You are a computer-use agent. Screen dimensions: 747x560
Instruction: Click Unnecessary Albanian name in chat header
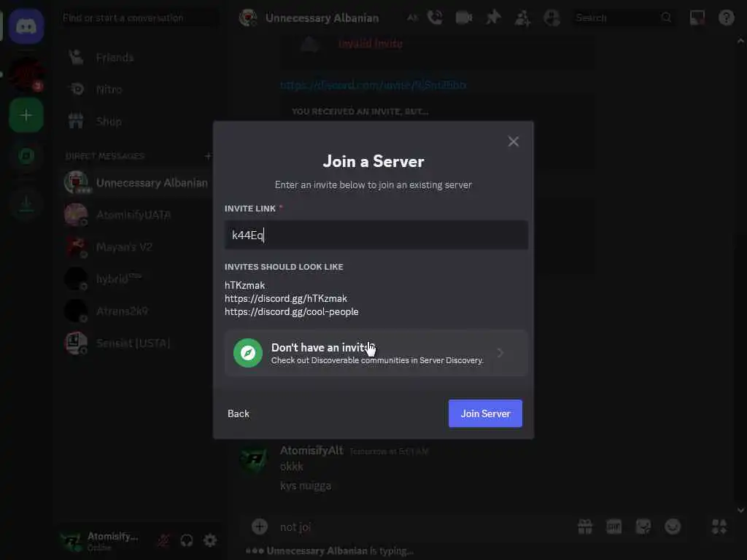[x=322, y=18]
